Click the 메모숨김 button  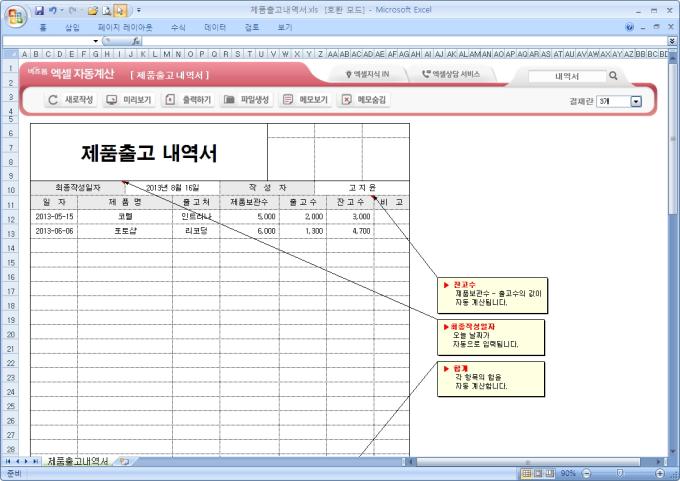click(x=363, y=100)
